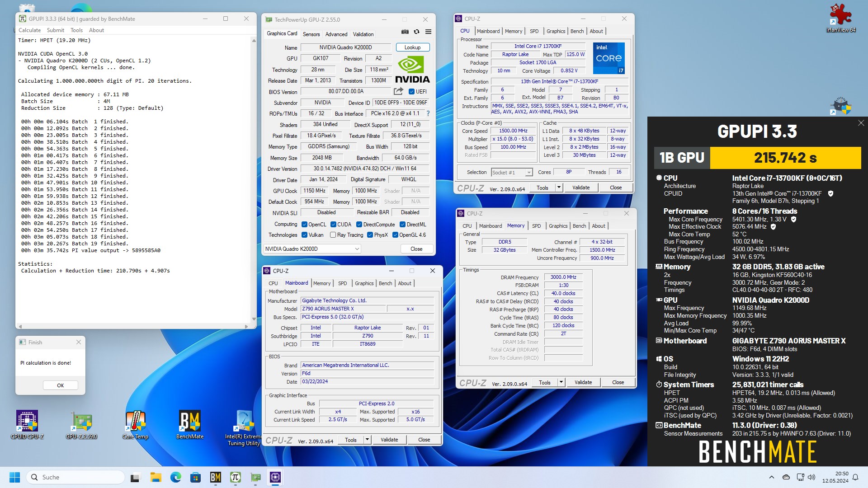This screenshot has width=868, height=488.
Task: Click Close in CPU-Z Memory window
Action: tap(618, 382)
